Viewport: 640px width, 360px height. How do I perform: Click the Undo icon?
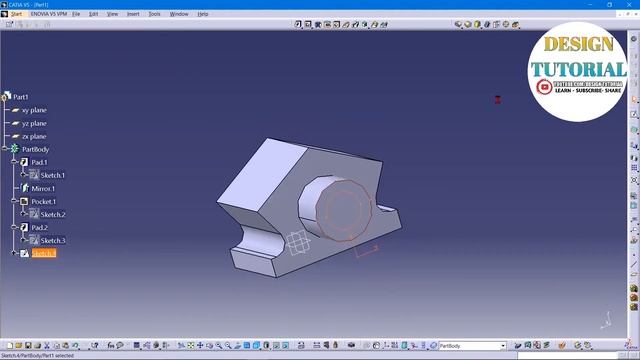[76, 345]
